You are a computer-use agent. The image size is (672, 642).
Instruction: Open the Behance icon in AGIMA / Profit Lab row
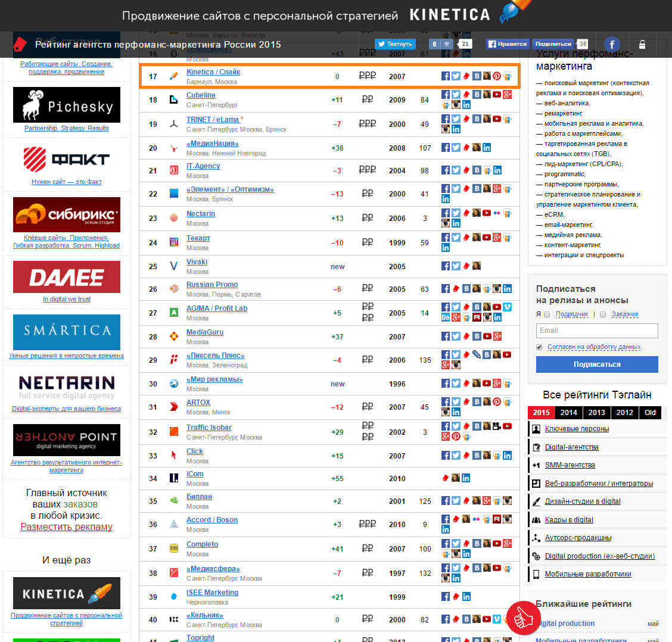(x=446, y=317)
